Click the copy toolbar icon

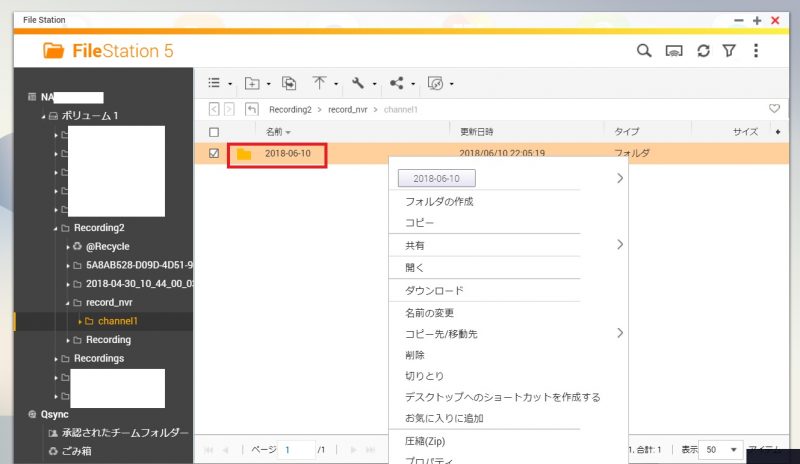[x=289, y=83]
